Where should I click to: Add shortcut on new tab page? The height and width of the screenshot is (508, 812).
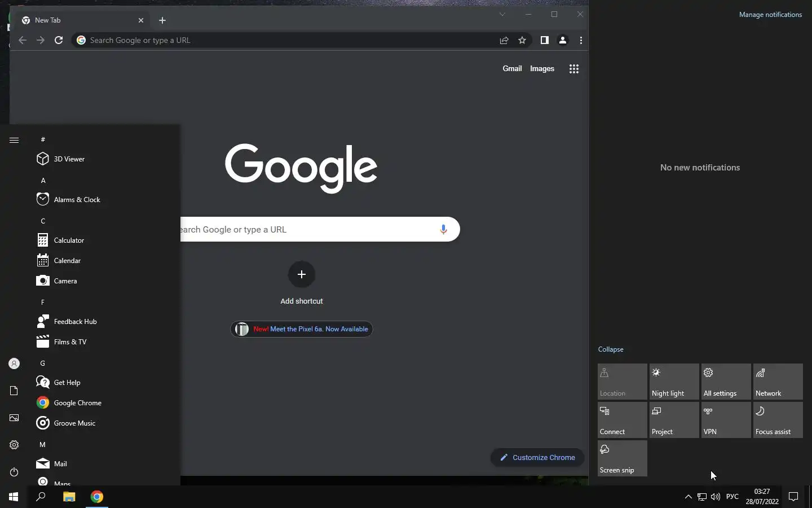pos(302,283)
